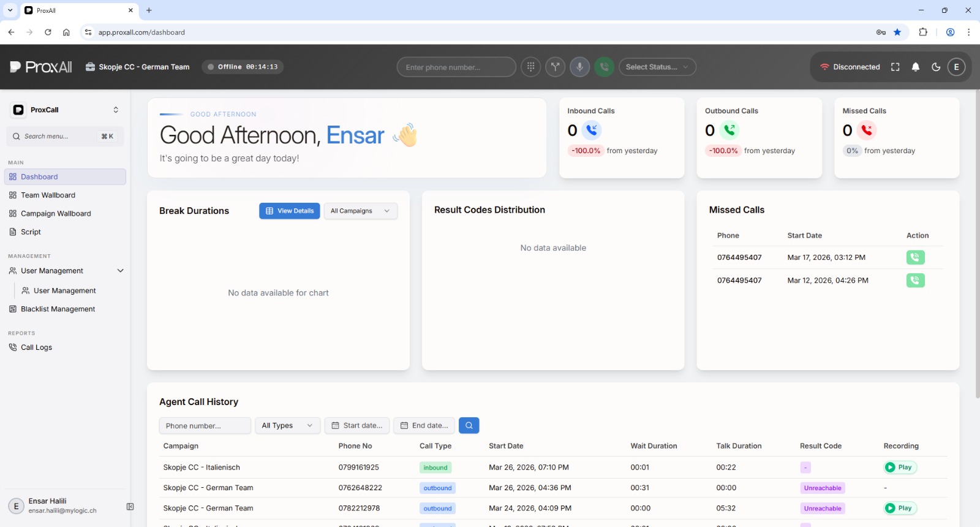Image resolution: width=980 pixels, height=527 pixels.
Task: Open Dashboard in the sidebar
Action: coord(65,176)
